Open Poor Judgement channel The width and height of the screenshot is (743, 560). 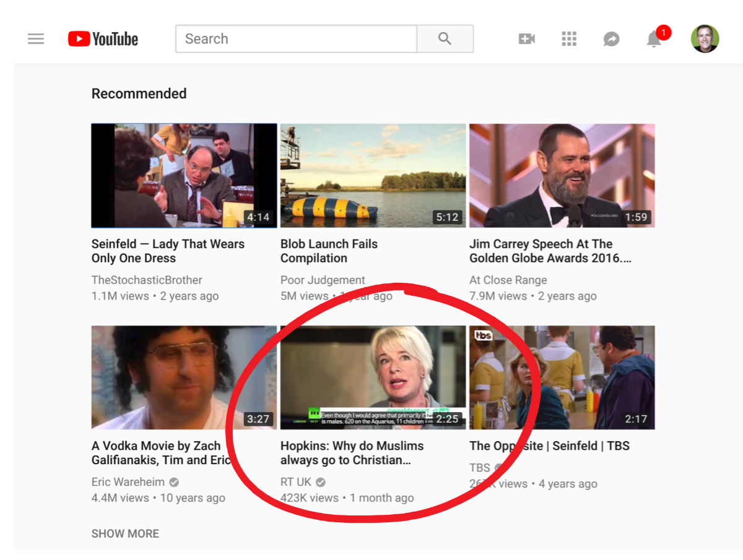[x=323, y=280]
